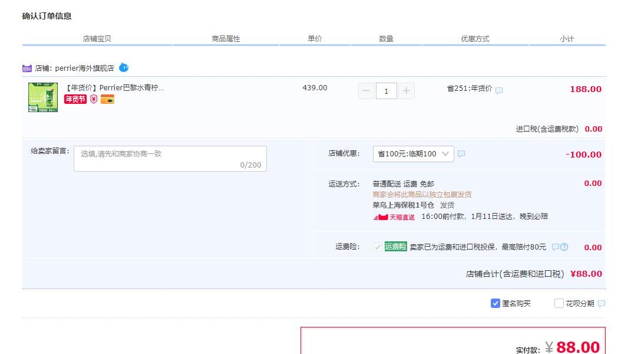Click the -100.00 discount amount
This screenshot has width=644, height=354.
click(584, 155)
